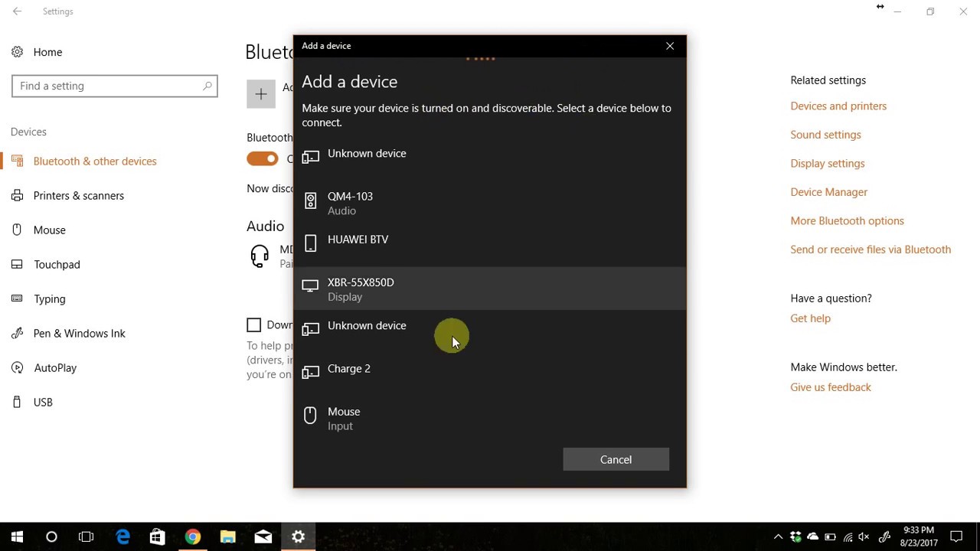980x551 pixels.
Task: Open the Windows Start menu
Action: click(x=17, y=537)
